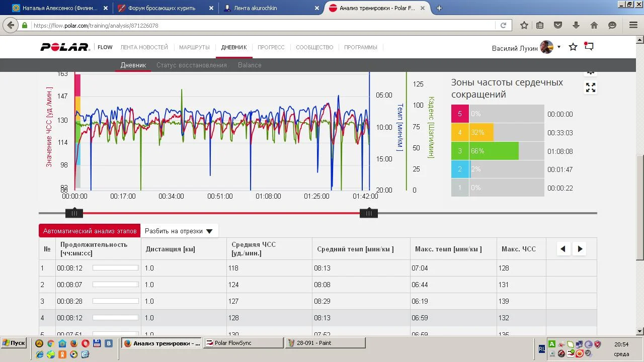Select 'Автоматический анализ этапов' button

tap(90, 231)
